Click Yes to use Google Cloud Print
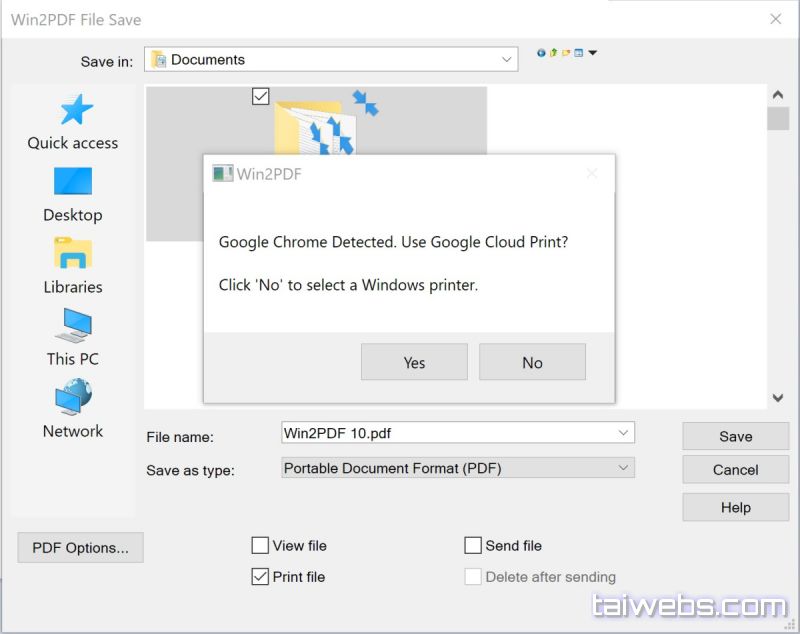800x634 pixels. [x=414, y=363]
